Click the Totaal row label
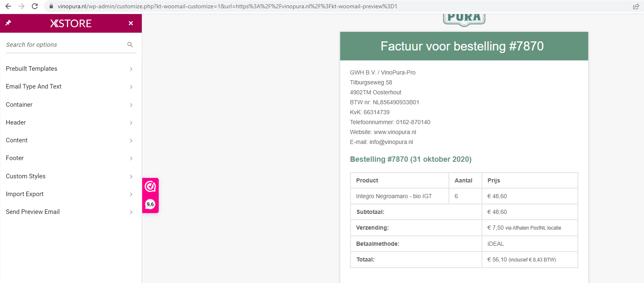Image resolution: width=644 pixels, height=283 pixels. [365, 259]
